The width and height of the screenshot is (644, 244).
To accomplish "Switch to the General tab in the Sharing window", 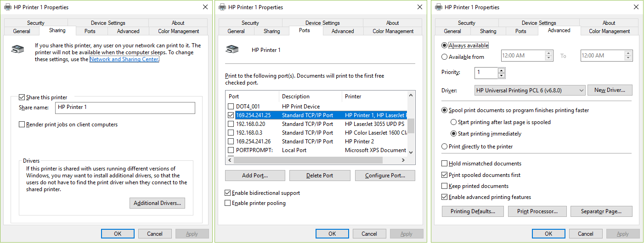I will [x=22, y=31].
